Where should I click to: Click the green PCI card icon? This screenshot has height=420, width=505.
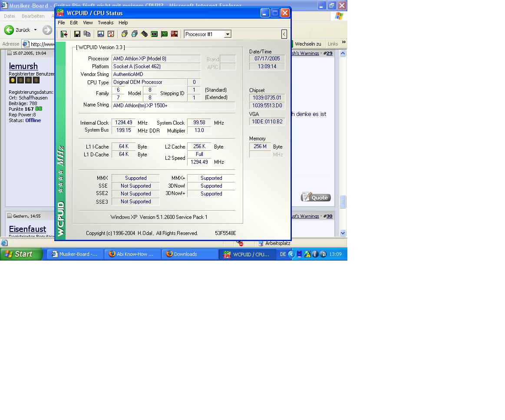click(x=164, y=34)
